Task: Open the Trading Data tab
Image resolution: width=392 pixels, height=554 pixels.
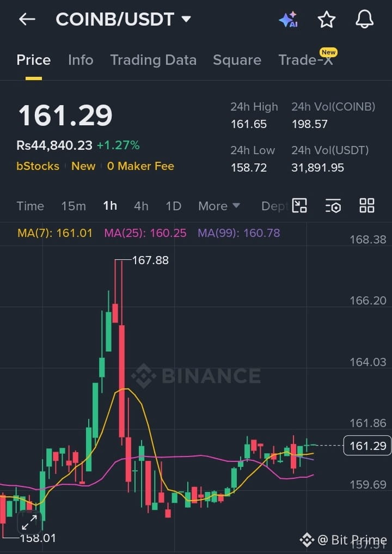Action: (154, 60)
